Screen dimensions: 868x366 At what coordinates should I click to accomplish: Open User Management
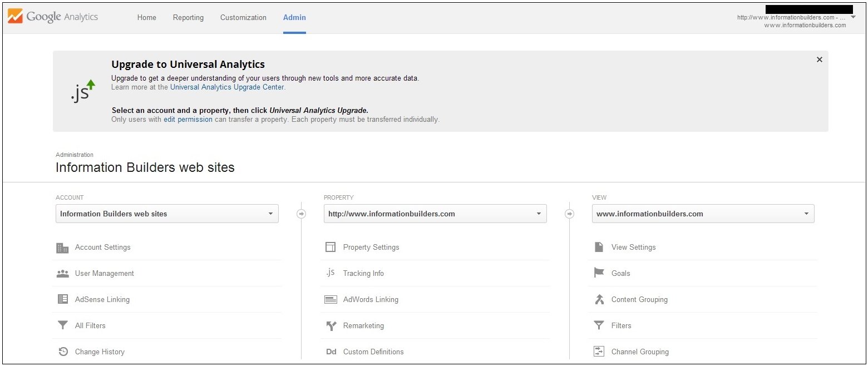[x=105, y=273]
